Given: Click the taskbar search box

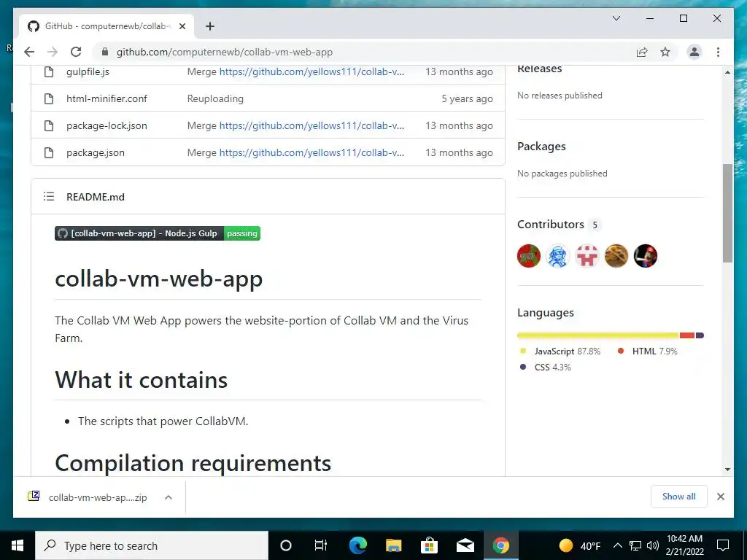Looking at the screenshot, I should pyautogui.click(x=152, y=545).
